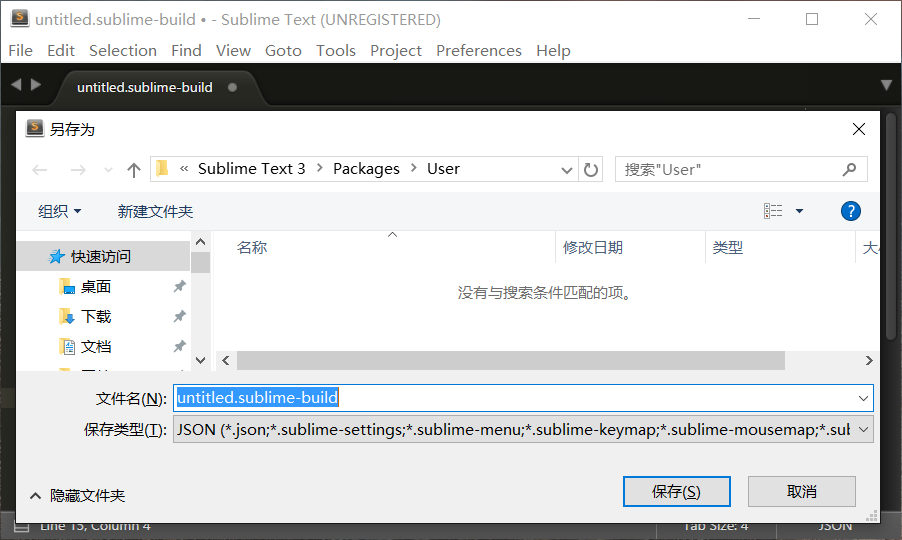This screenshot has width=902, height=540.
Task: Refresh the User folder listing
Action: tap(591, 170)
